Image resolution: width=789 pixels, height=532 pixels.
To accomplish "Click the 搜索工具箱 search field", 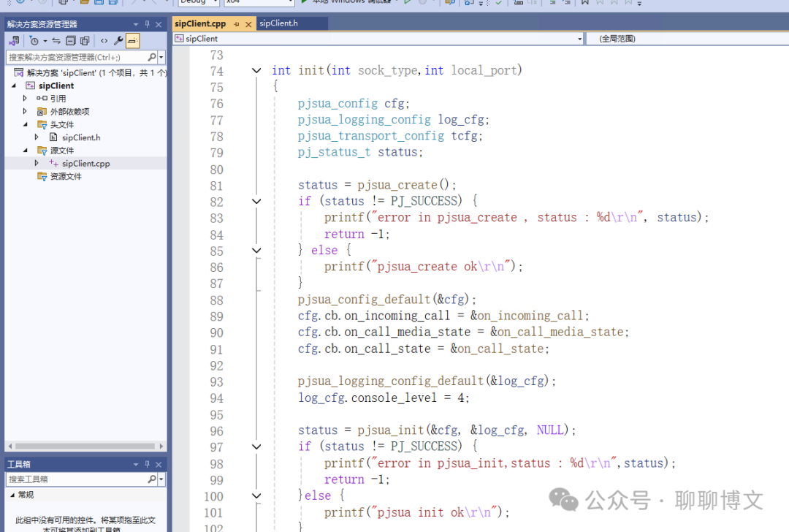I will [77, 479].
